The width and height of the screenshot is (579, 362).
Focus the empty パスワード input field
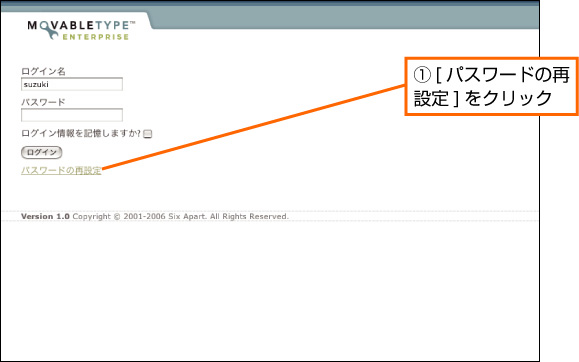coord(72,115)
